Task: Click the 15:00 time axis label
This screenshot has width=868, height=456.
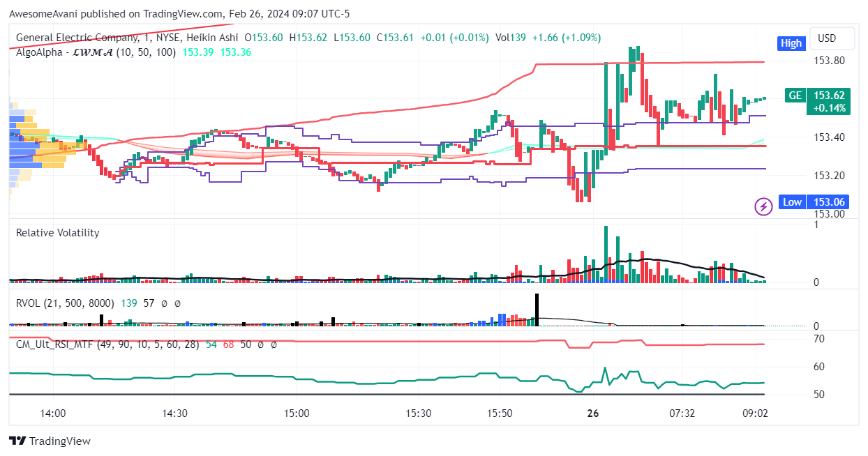Action: tap(297, 413)
